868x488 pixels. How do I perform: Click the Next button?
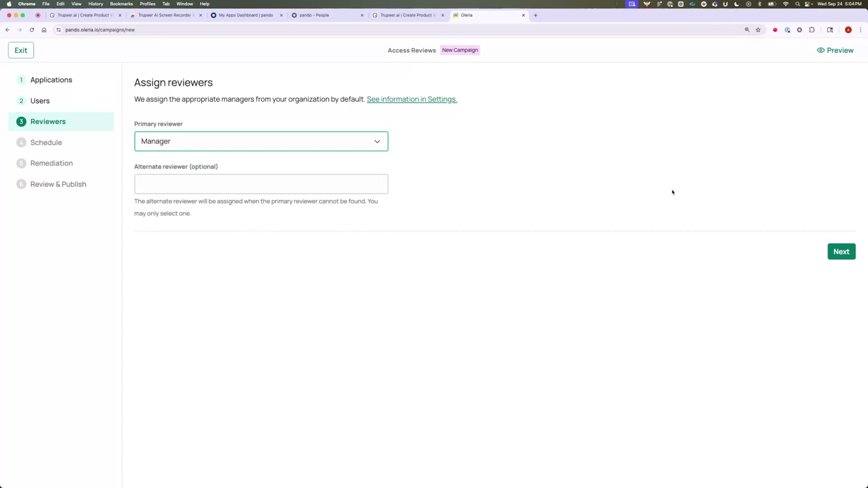841,251
